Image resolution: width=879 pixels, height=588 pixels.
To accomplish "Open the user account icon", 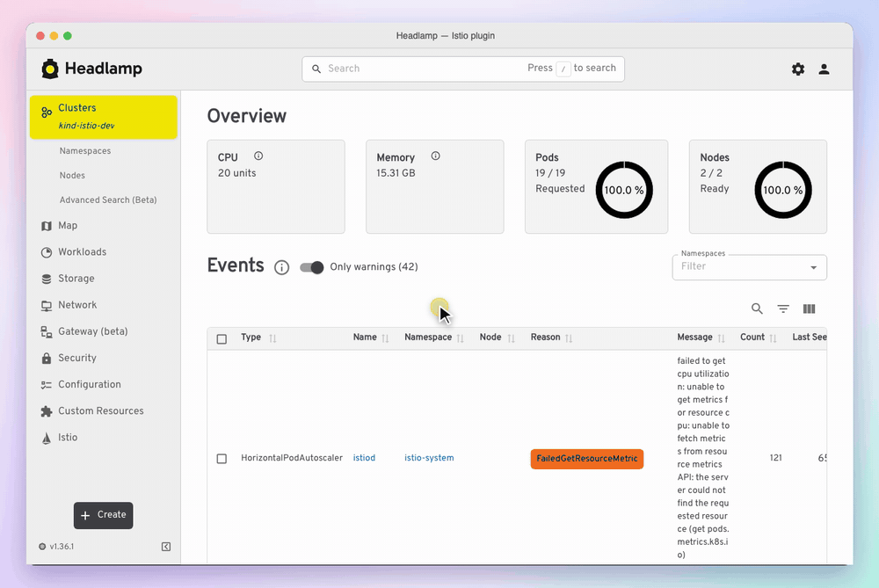I will point(824,69).
